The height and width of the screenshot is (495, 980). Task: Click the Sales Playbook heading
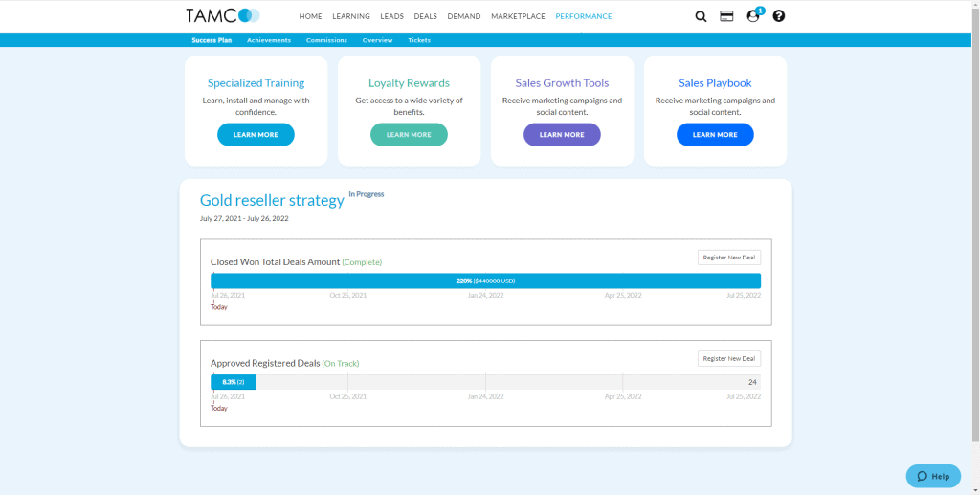click(715, 83)
